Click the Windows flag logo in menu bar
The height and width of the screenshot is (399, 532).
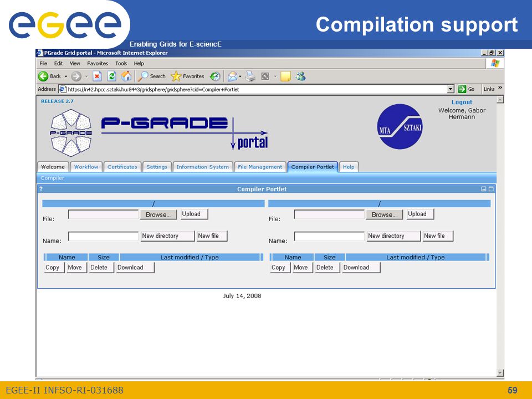tap(495, 63)
